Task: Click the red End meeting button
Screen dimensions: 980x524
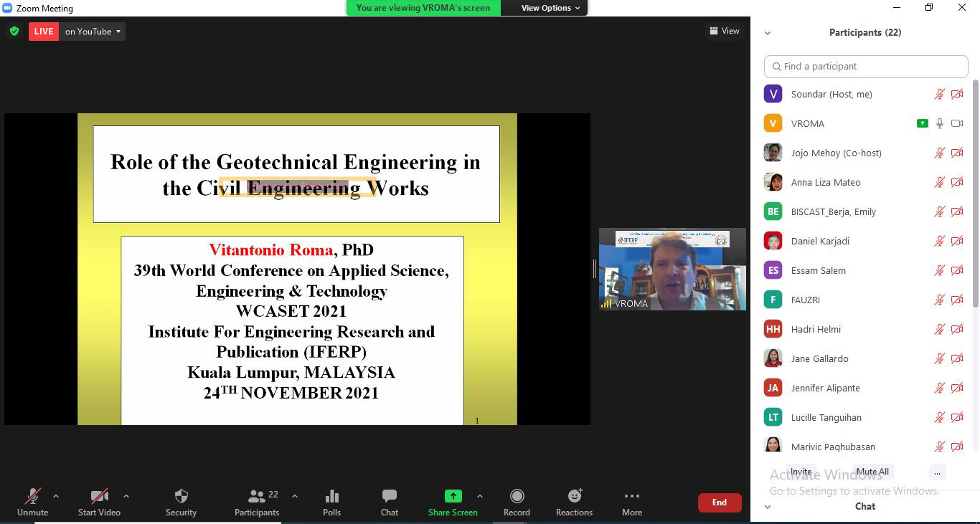Action: (x=720, y=502)
